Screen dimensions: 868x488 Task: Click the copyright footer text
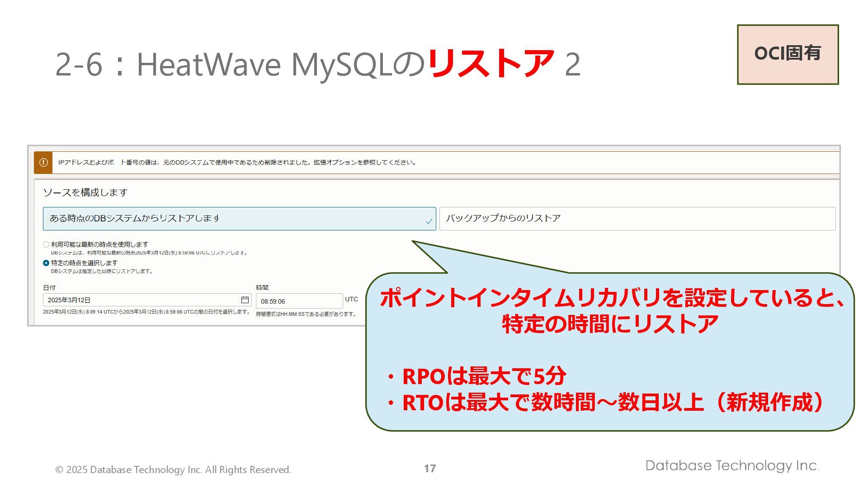click(x=173, y=470)
